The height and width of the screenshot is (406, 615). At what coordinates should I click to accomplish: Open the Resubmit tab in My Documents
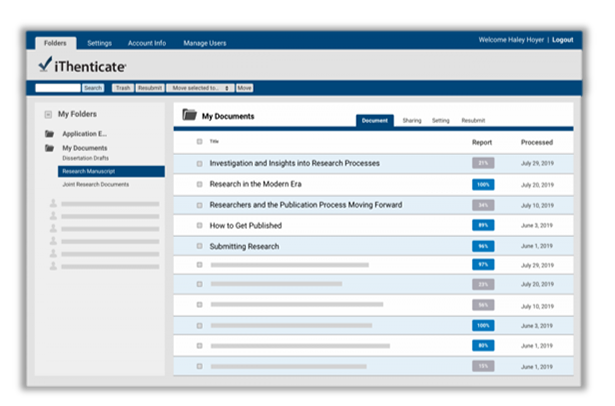tap(473, 120)
